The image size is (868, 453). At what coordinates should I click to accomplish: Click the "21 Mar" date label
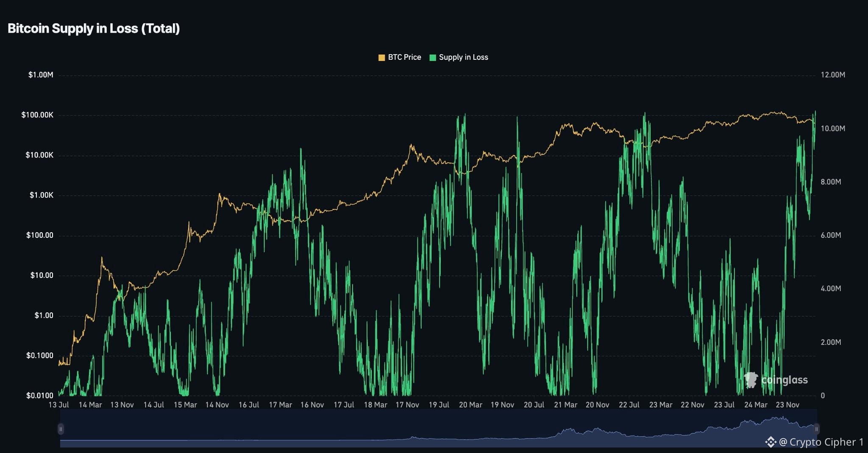(x=566, y=405)
